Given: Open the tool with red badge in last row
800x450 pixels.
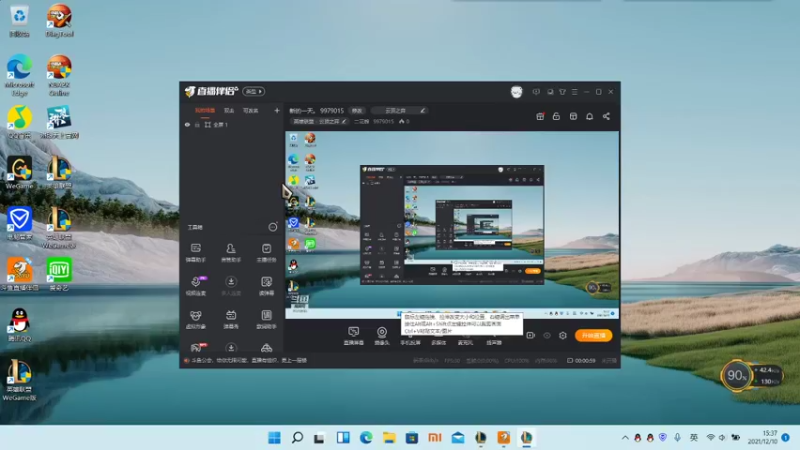Looking at the screenshot, I should 196,347.
